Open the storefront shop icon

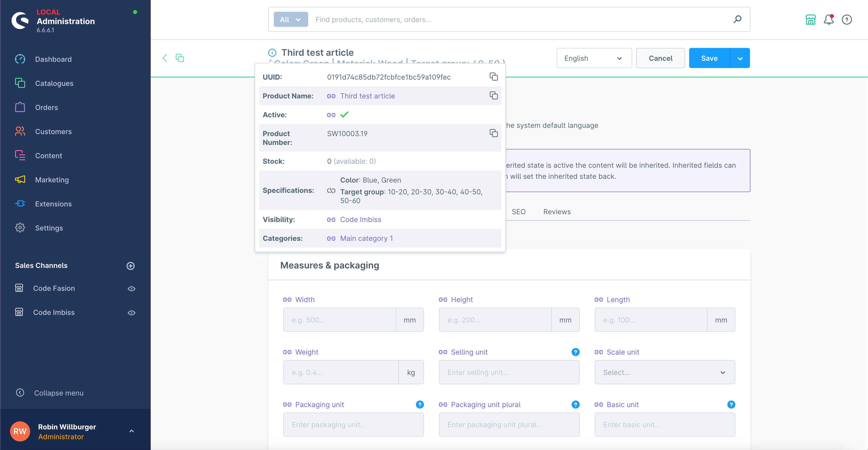[x=810, y=20]
